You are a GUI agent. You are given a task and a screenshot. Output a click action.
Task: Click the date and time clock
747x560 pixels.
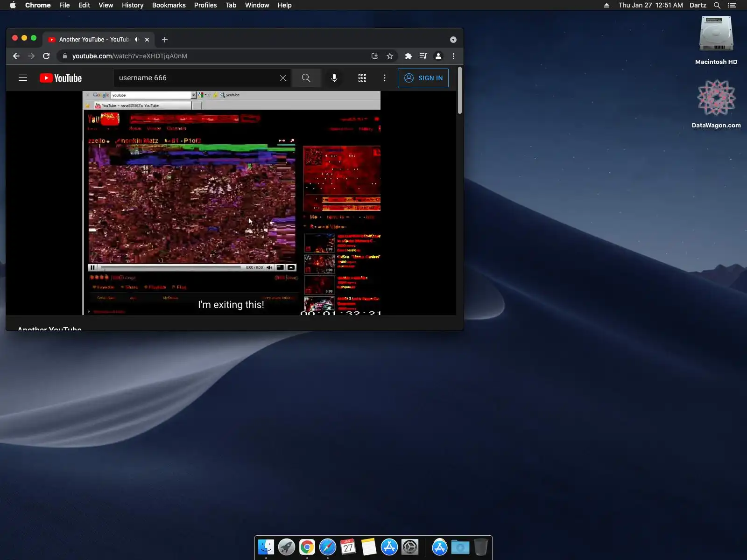tap(651, 5)
